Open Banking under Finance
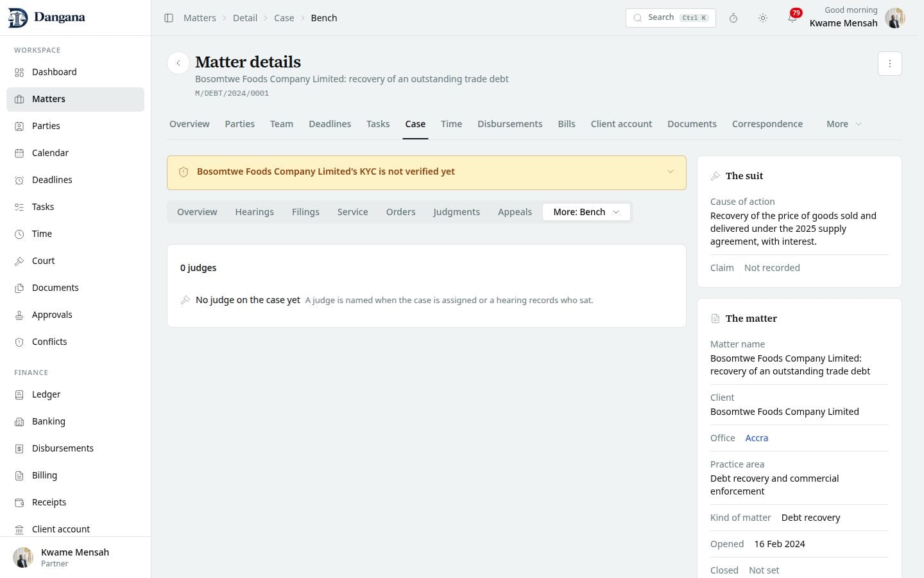924x578 pixels. click(75, 421)
